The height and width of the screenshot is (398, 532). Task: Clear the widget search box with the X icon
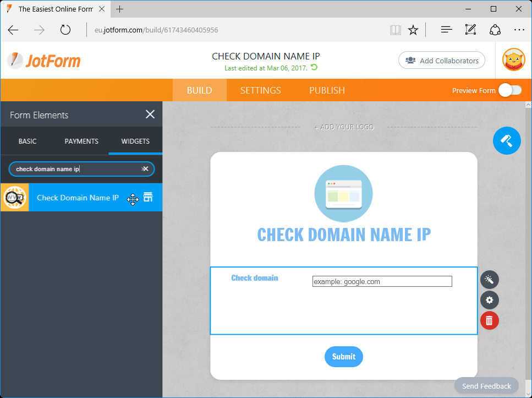coord(145,169)
